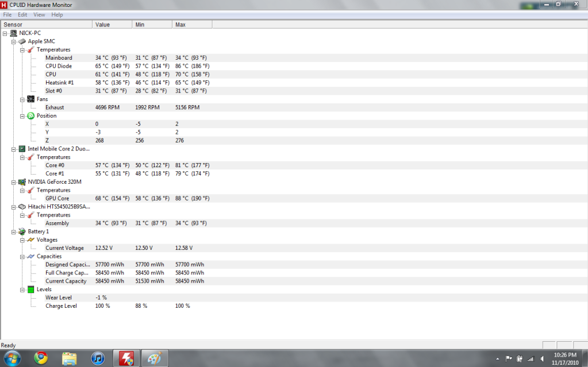Collapse the Voltages branch
The image size is (588, 367).
(22, 240)
